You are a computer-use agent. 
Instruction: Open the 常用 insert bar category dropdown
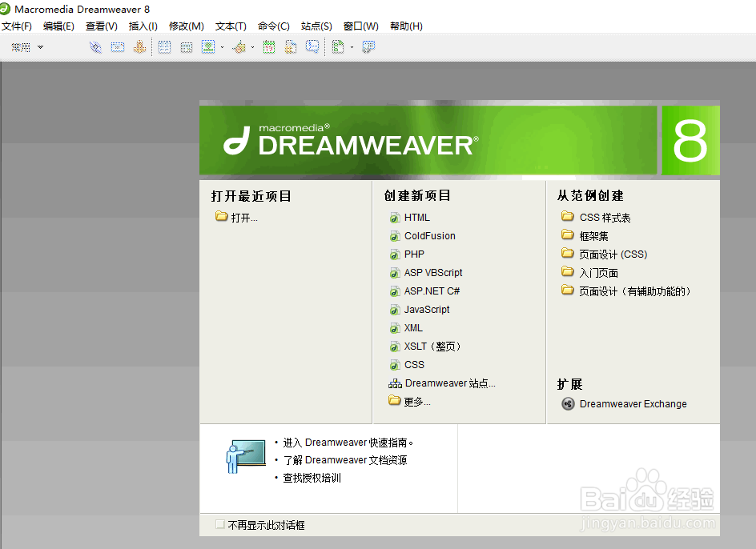click(x=27, y=47)
